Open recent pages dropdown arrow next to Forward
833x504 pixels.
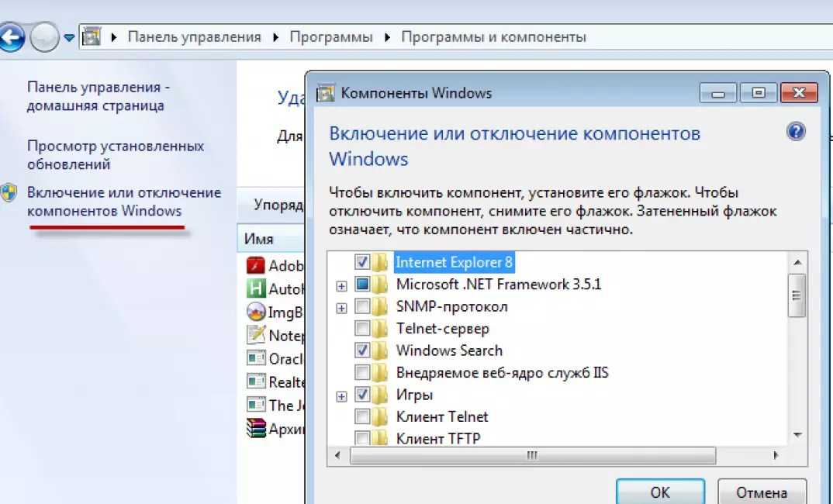[x=68, y=38]
